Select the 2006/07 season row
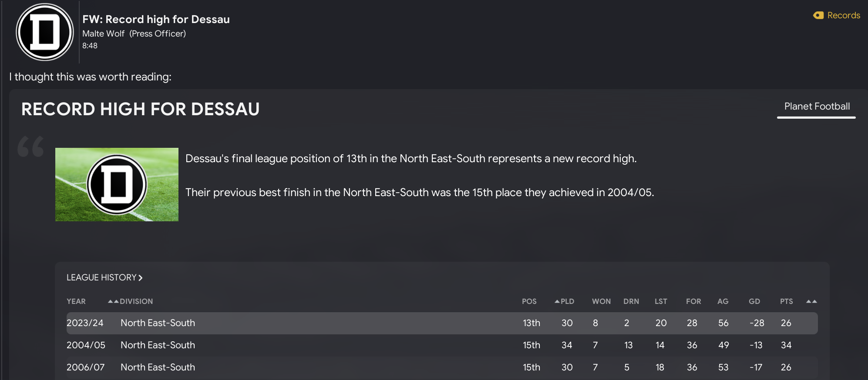Image resolution: width=868 pixels, height=380 pixels. 442,367
